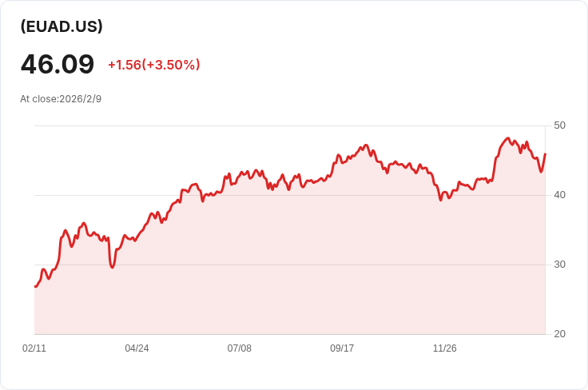Click the At close:2026/2/9 label

(61, 99)
